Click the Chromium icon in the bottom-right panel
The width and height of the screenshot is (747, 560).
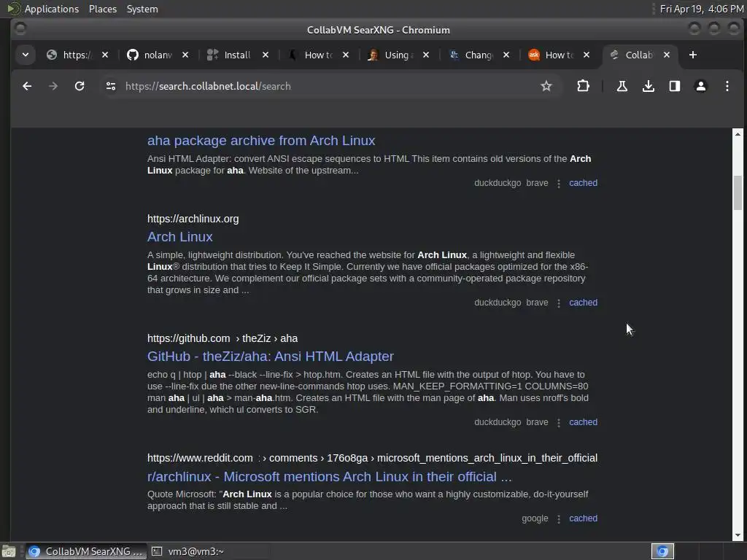[x=662, y=551]
